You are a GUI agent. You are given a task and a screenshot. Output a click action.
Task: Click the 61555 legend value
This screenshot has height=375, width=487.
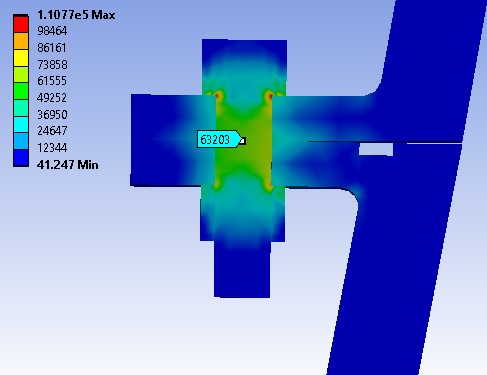pyautogui.click(x=52, y=81)
